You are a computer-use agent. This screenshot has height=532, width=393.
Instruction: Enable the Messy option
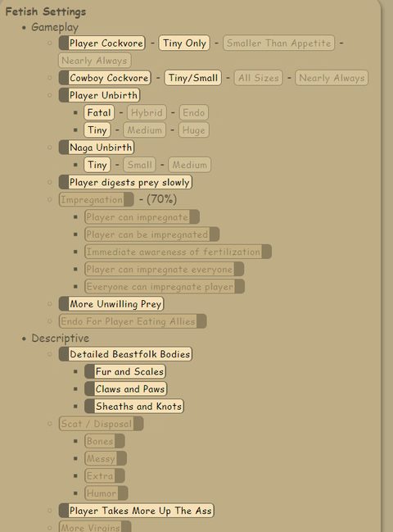pyautogui.click(x=106, y=459)
